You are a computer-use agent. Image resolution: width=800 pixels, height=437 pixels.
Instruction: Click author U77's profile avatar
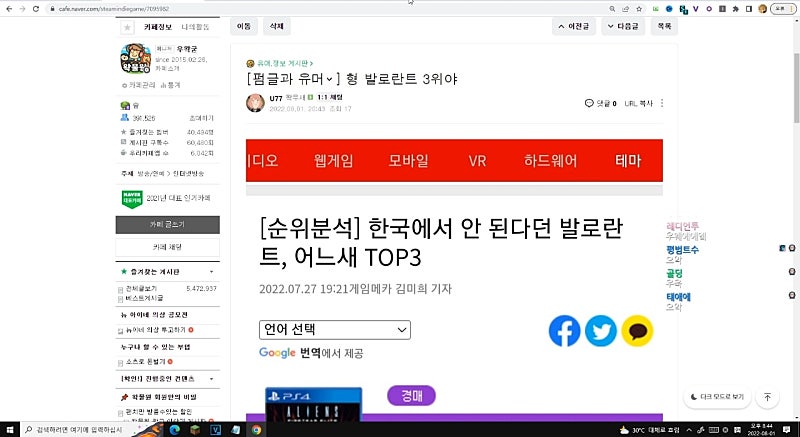click(x=255, y=103)
